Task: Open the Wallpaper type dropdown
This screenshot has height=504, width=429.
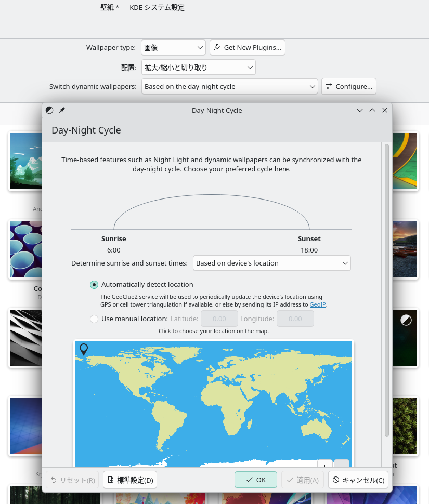Action: (x=173, y=48)
